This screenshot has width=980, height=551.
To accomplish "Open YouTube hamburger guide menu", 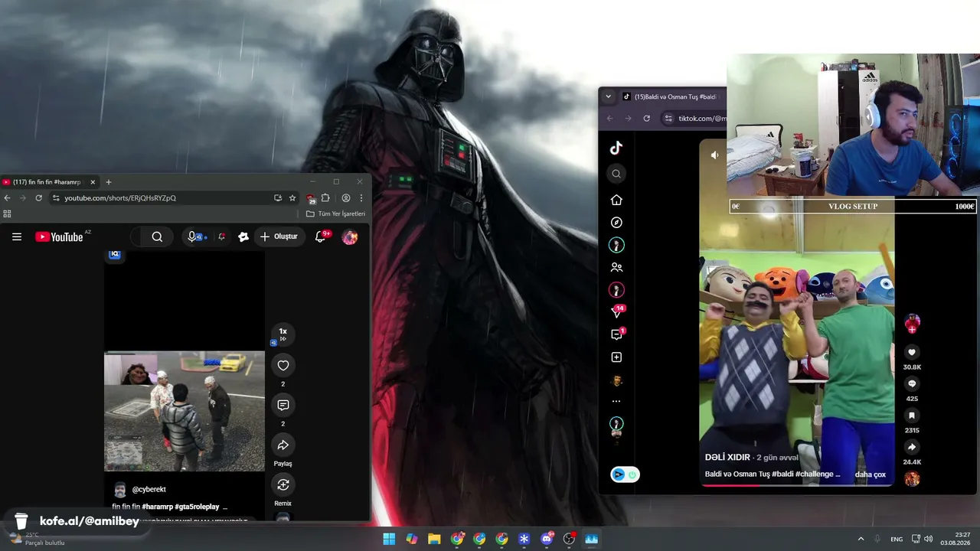I will 17,237.
